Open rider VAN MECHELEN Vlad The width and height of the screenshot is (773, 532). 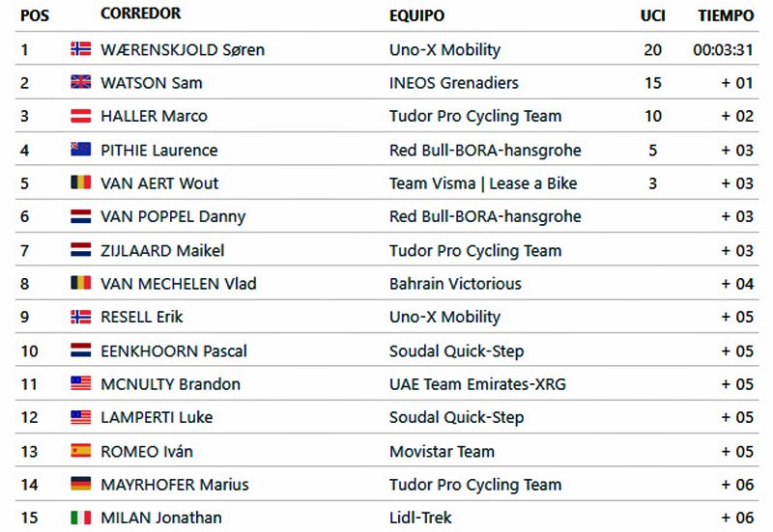click(179, 284)
